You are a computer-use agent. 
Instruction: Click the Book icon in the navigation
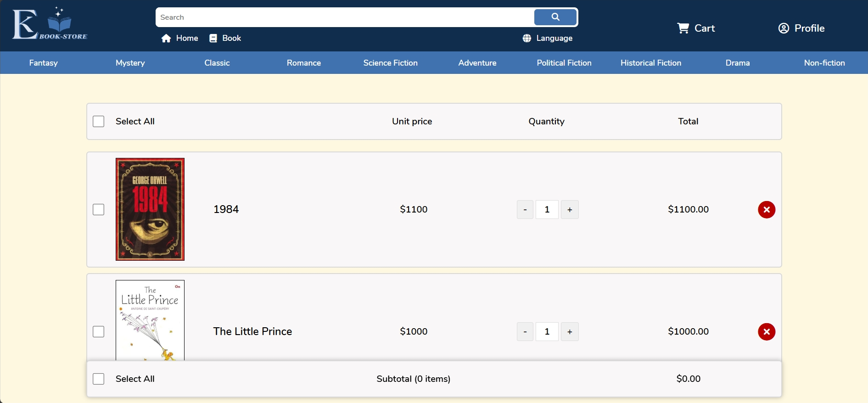(x=213, y=39)
